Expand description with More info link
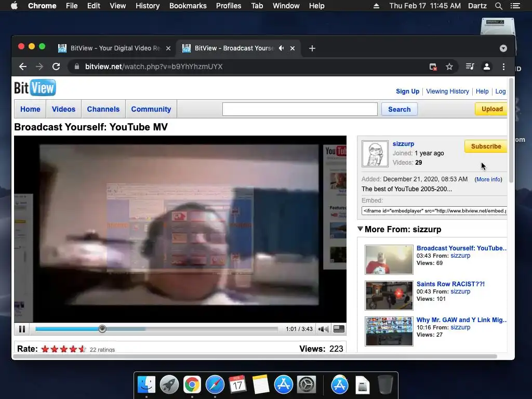Screen dimensions: 532x399 [x=488, y=179]
